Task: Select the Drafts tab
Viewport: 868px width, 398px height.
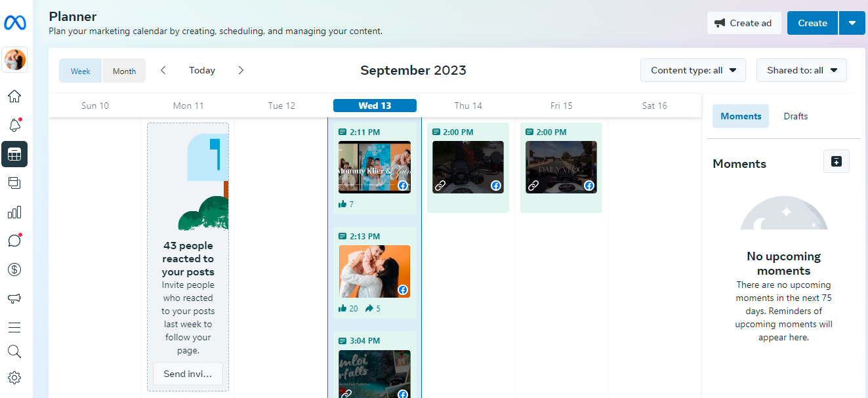Action: 796,116
